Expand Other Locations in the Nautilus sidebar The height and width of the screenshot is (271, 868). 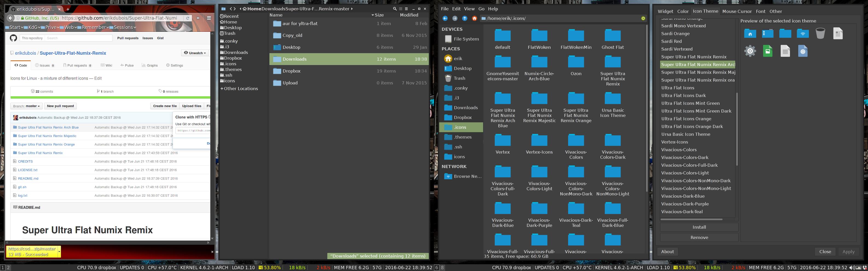[239, 89]
